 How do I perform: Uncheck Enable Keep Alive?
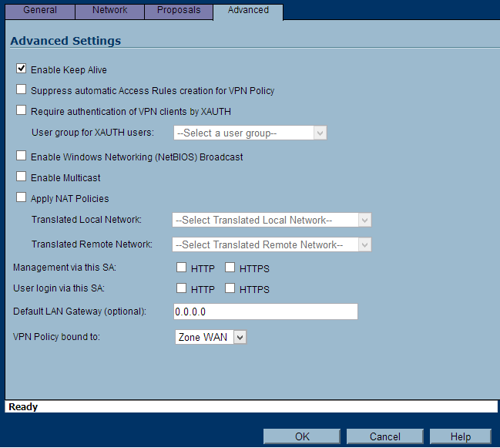pos(22,69)
